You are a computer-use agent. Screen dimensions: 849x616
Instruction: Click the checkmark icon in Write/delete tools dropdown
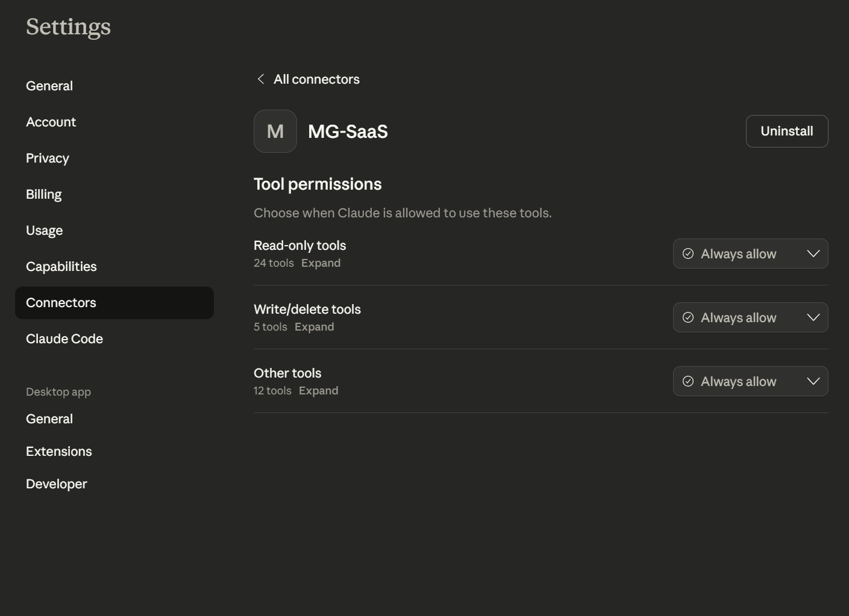click(x=689, y=317)
